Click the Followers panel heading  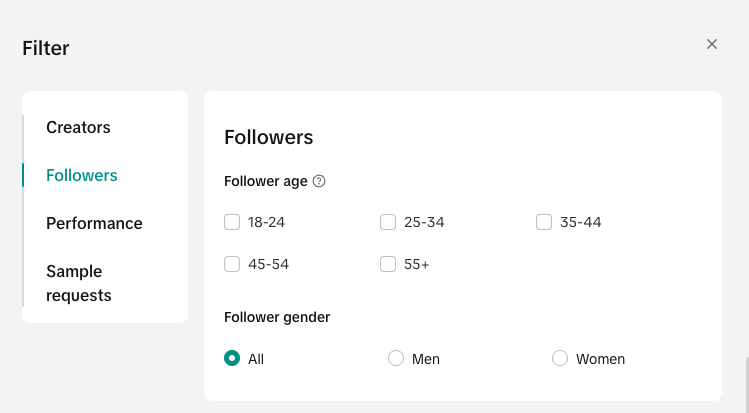click(x=268, y=137)
